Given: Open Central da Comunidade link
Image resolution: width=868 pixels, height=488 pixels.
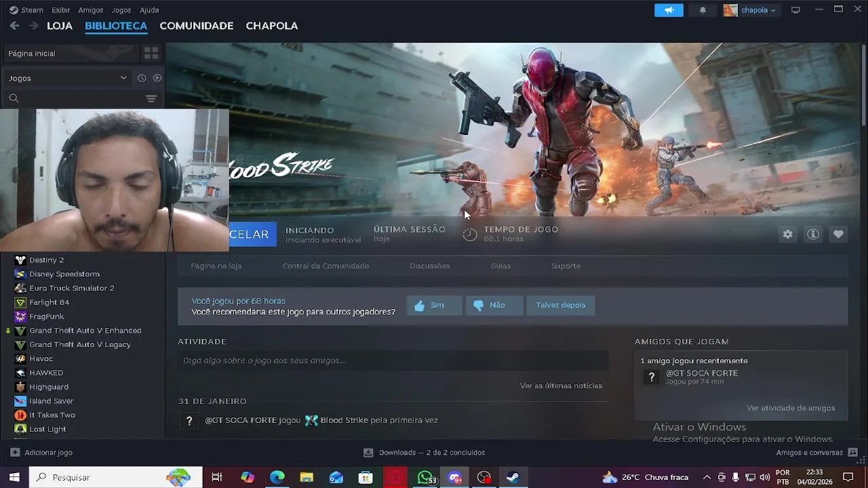Looking at the screenshot, I should 326,266.
